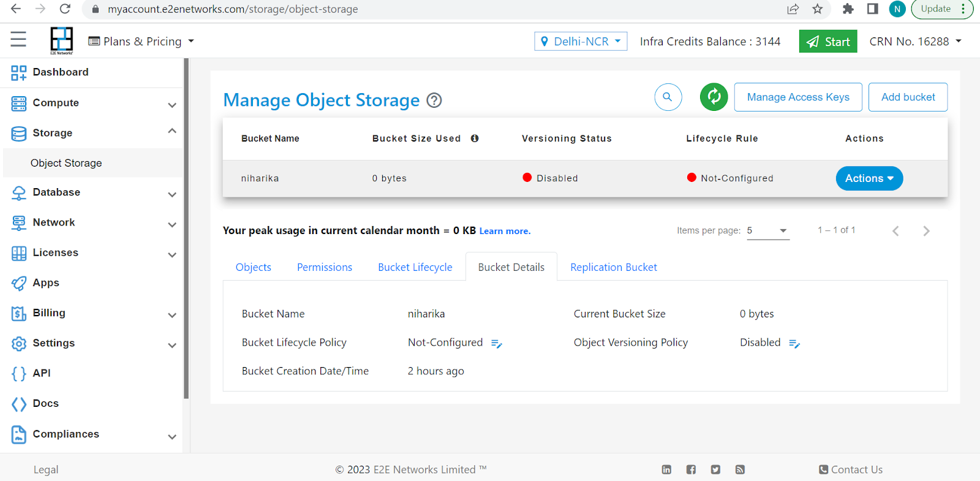Viewport: 980px width, 481px height.
Task: Go to the previous page of buckets
Action: (895, 231)
